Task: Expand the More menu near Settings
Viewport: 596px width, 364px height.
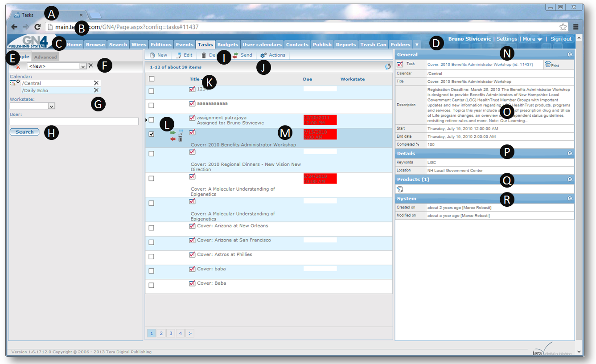Action: click(532, 39)
